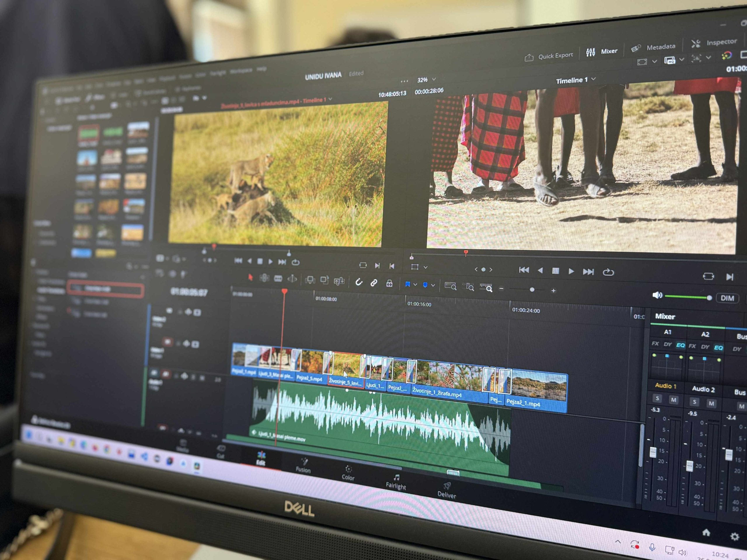
Task: Open the marker color dropdown arrow
Action: click(x=433, y=285)
